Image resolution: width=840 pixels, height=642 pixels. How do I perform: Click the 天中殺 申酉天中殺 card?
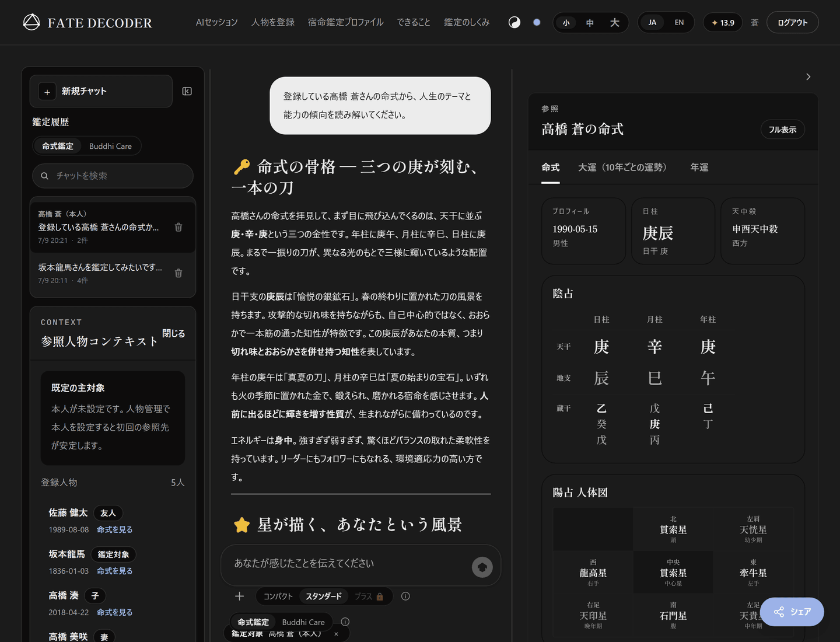[x=763, y=231]
